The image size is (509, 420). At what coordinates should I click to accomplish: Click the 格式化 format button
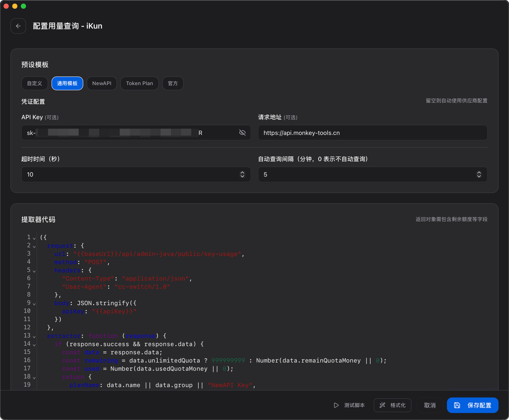click(392, 405)
